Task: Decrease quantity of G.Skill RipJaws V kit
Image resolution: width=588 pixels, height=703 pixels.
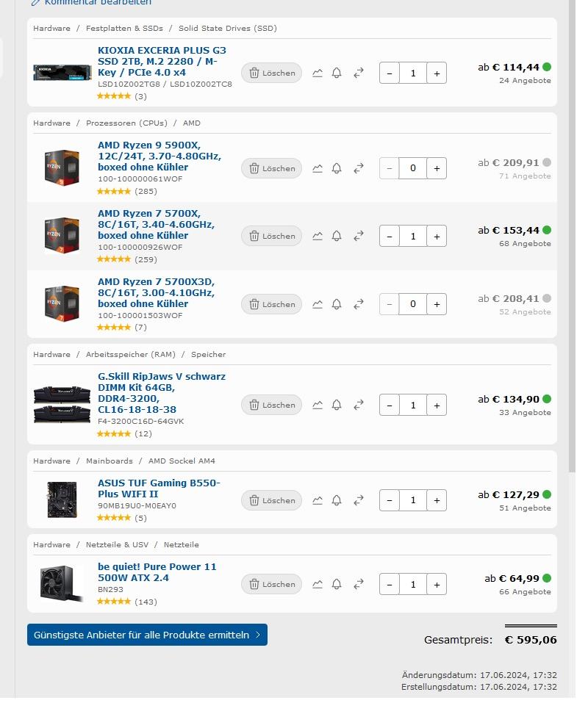Action: [390, 405]
